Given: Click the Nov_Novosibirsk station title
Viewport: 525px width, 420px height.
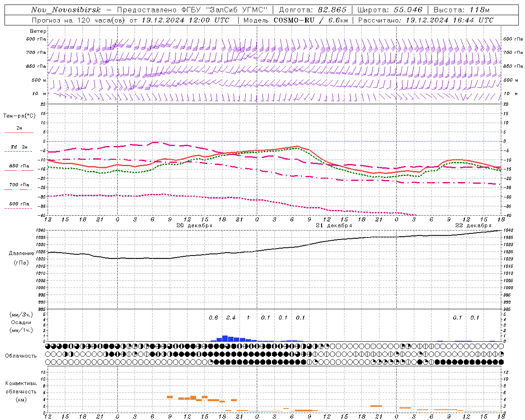Looking at the screenshot, I should coord(66,10).
